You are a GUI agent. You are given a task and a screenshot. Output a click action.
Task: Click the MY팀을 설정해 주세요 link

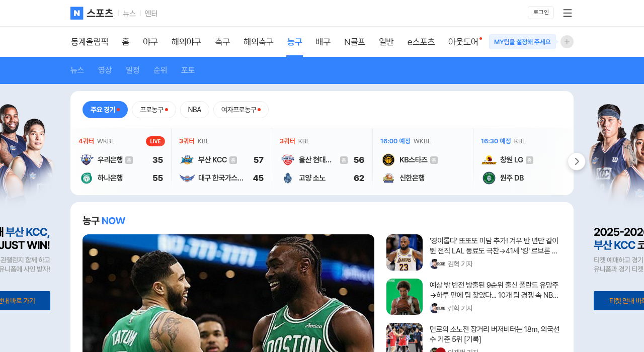[x=522, y=42]
